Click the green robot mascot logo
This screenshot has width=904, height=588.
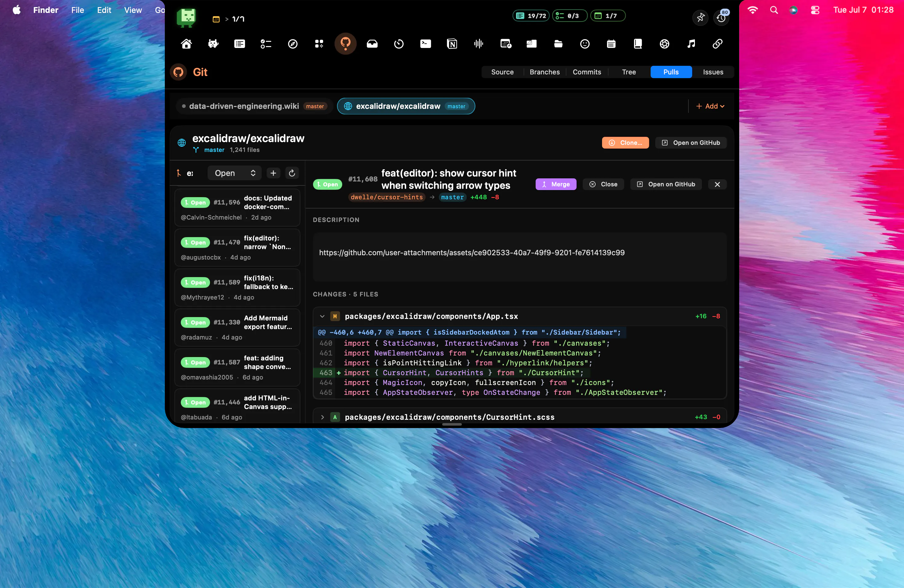[186, 18]
